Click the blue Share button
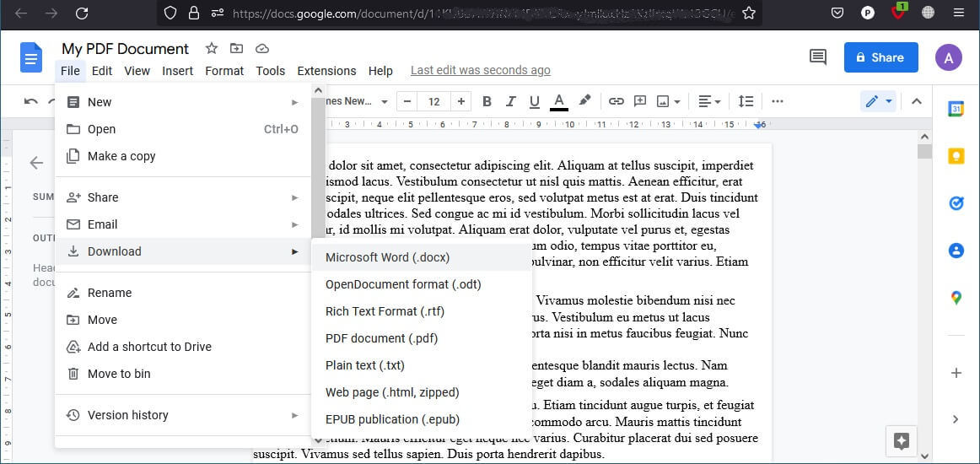The image size is (980, 464). pos(880,57)
